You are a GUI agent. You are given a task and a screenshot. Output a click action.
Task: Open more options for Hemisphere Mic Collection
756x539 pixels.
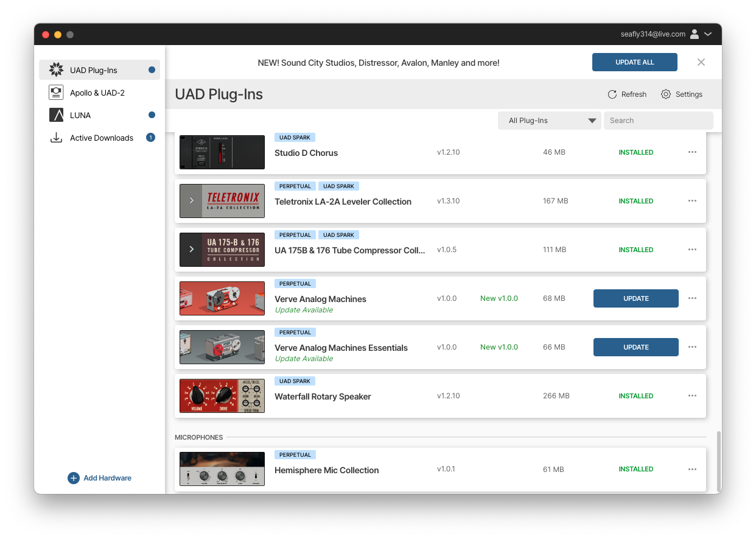pos(692,469)
